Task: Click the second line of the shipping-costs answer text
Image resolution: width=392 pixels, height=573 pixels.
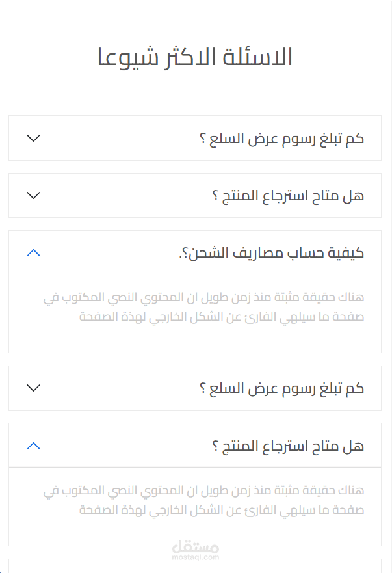Action: point(221,317)
